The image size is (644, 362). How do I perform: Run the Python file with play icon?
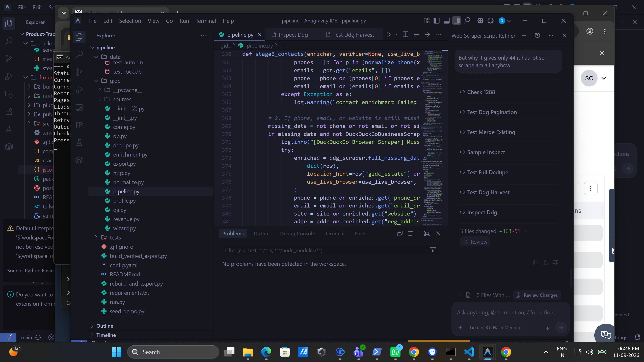(x=389, y=35)
